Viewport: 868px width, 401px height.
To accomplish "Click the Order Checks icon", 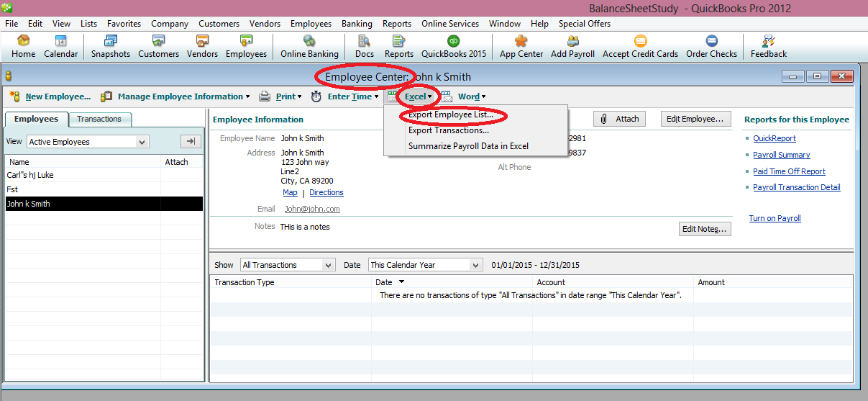I will click(x=711, y=46).
